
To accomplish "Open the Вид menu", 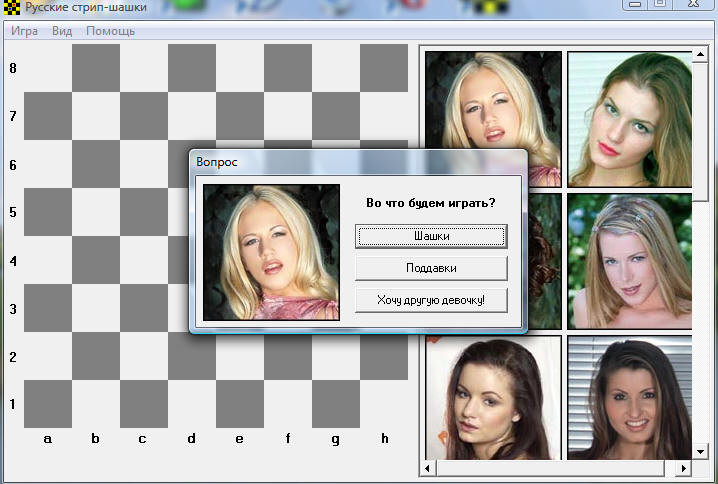I will (x=62, y=31).
